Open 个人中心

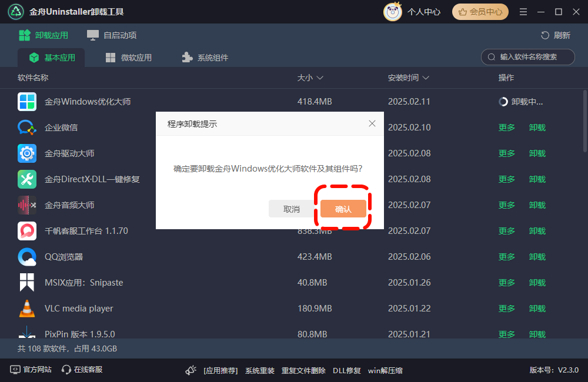[424, 12]
